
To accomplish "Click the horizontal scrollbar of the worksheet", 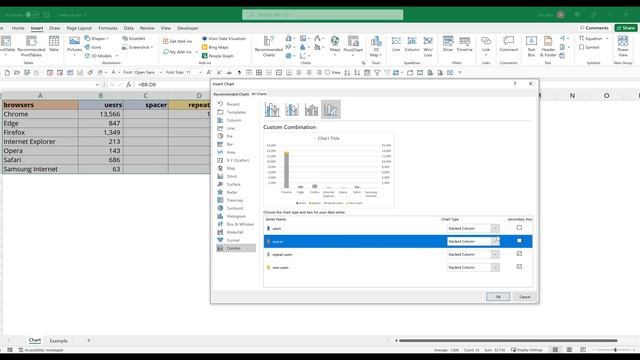I will [508, 340].
